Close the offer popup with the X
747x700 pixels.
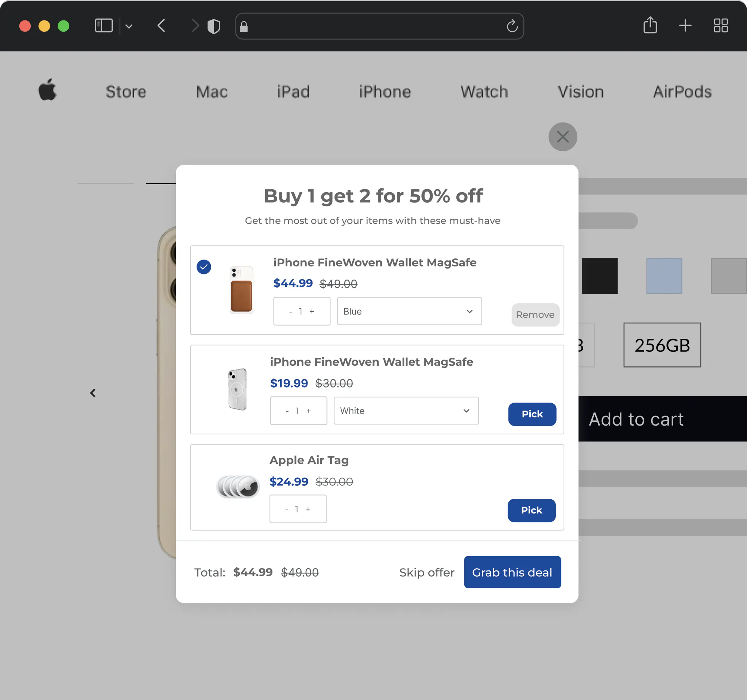point(562,137)
